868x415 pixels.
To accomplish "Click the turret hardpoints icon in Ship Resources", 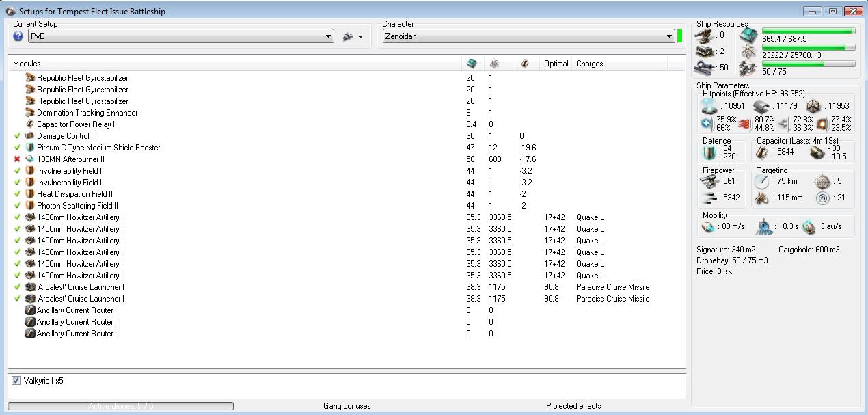I will click(704, 35).
